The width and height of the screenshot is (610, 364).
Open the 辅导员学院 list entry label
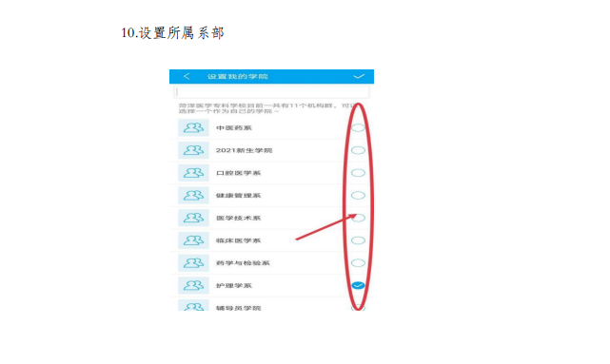click(x=239, y=308)
